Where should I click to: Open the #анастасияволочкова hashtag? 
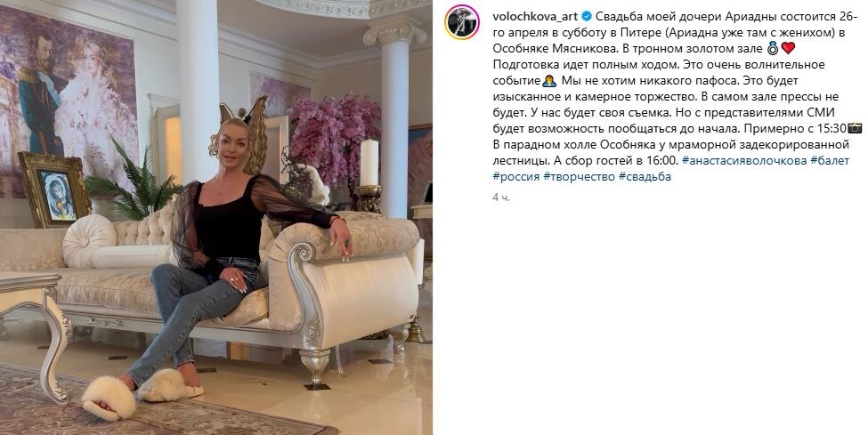(744, 160)
